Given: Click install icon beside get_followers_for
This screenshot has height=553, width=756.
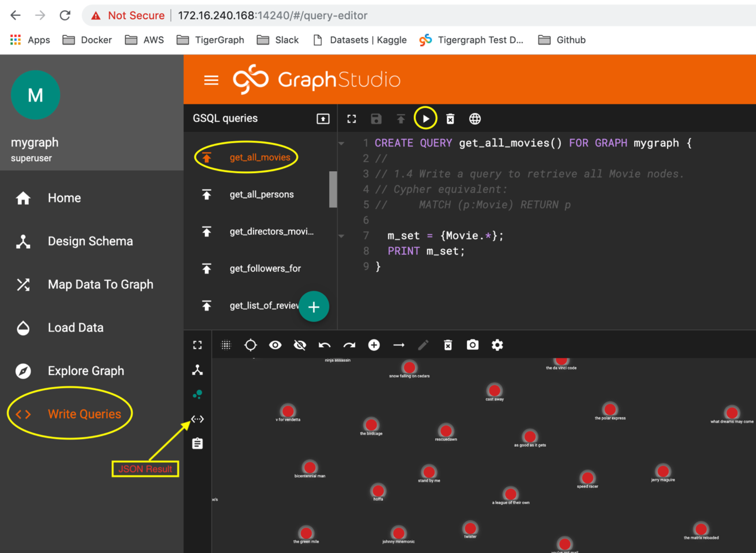Looking at the screenshot, I should coord(207,269).
